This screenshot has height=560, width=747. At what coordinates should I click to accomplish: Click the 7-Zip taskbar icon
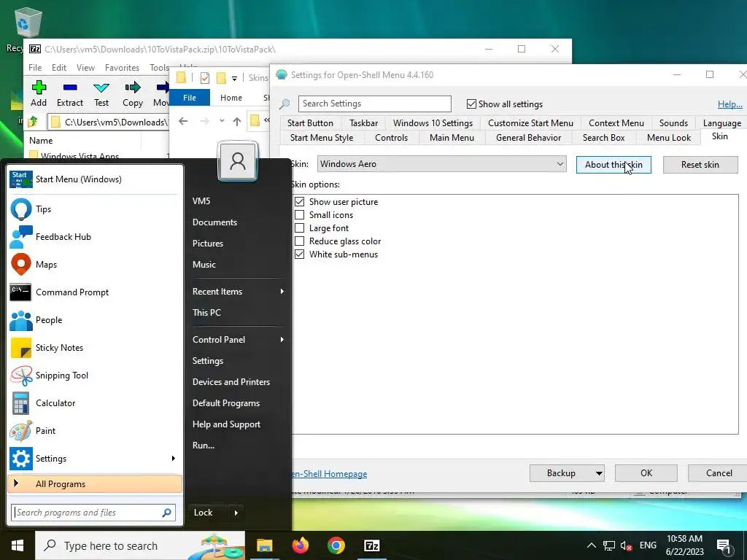pos(371,545)
